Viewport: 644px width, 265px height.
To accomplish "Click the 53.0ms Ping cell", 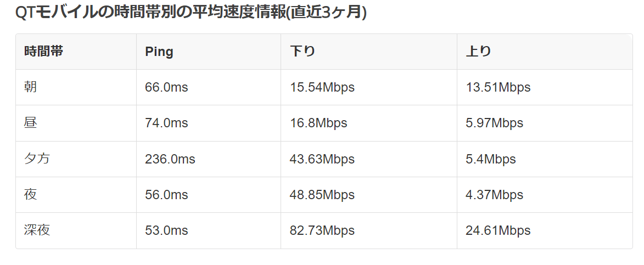I will point(166,230).
